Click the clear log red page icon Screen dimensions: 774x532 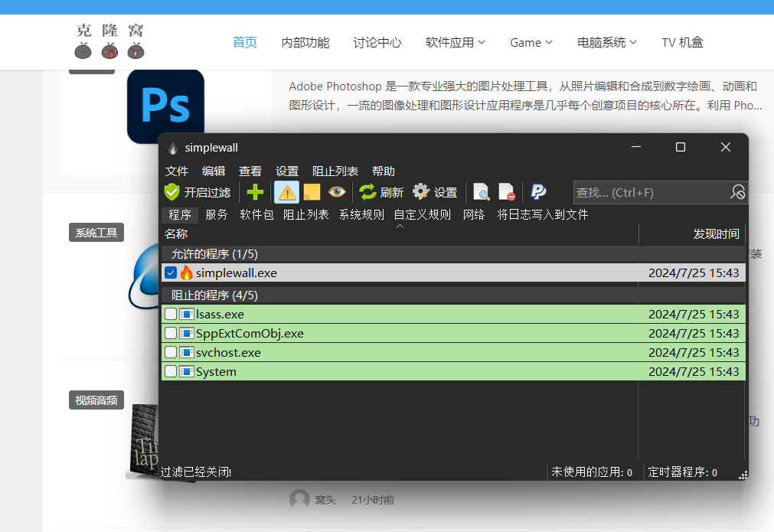[x=507, y=192]
